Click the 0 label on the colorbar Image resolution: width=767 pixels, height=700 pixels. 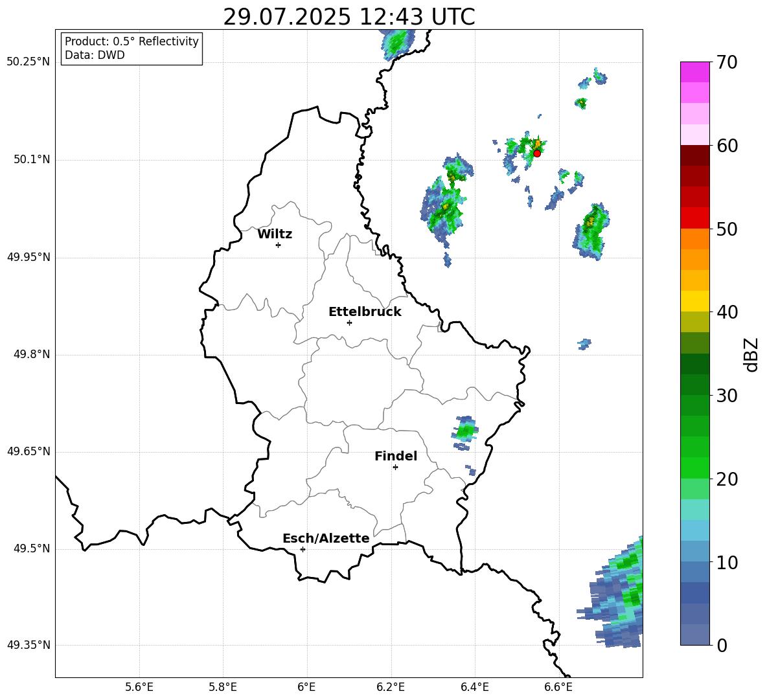pyautogui.click(x=722, y=645)
